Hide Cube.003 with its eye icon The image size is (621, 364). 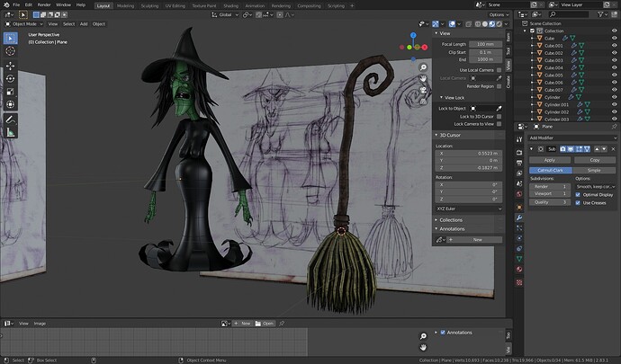click(x=615, y=60)
